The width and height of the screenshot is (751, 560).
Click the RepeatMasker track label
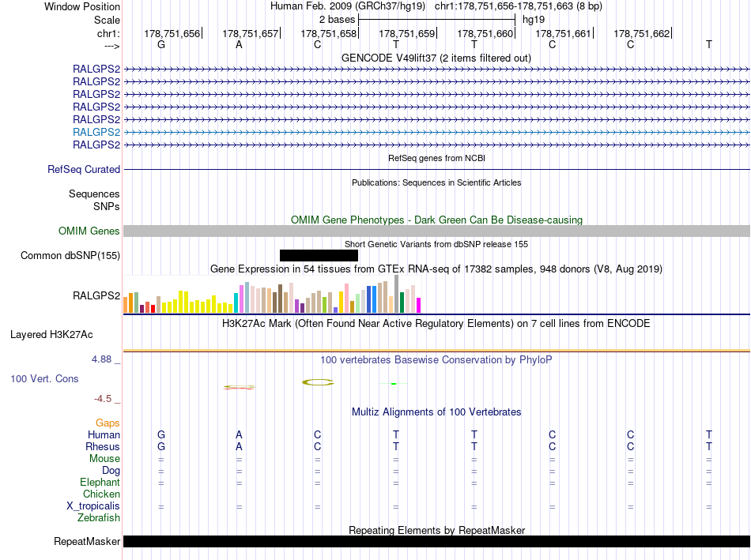[x=87, y=541]
